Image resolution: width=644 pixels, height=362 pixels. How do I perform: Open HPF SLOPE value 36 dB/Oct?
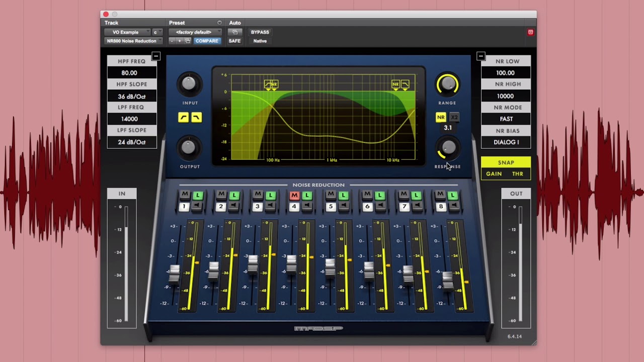point(132,96)
